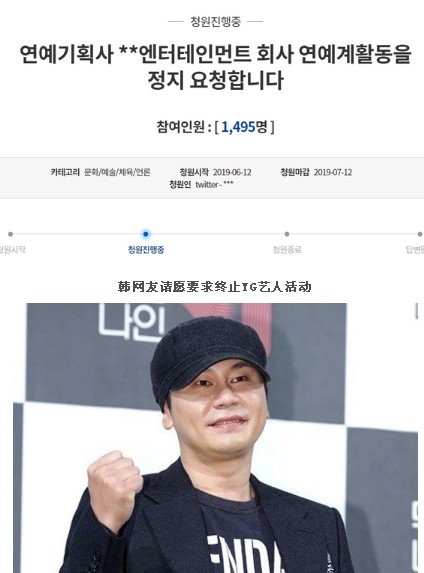Screen dimensions: 424x573
Task: Select the 답변 step label at right edge
Action: pyautogui.click(x=415, y=250)
